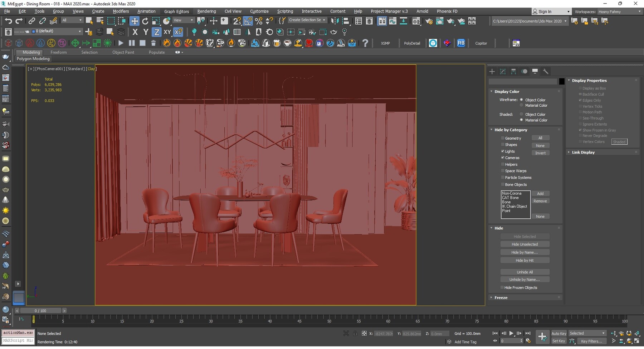Click the Hide by Name button
The image size is (644, 349).
tap(525, 252)
